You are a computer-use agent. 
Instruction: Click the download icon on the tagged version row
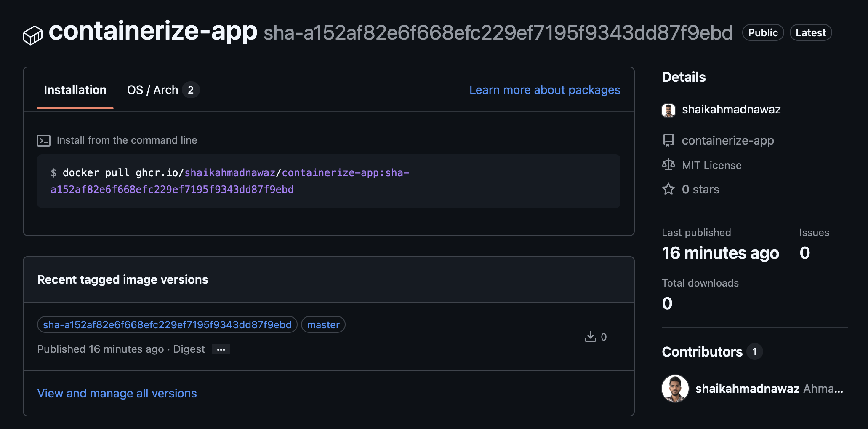[x=591, y=336]
